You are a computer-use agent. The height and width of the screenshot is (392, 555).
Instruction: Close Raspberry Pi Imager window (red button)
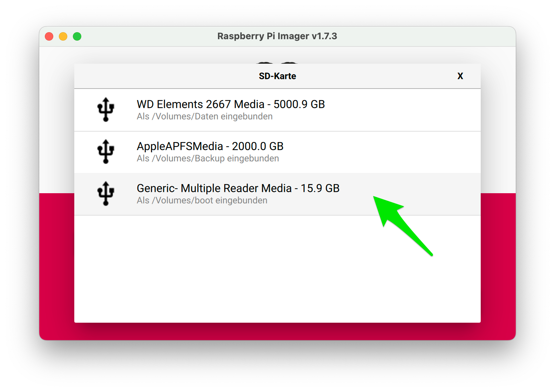(x=49, y=36)
